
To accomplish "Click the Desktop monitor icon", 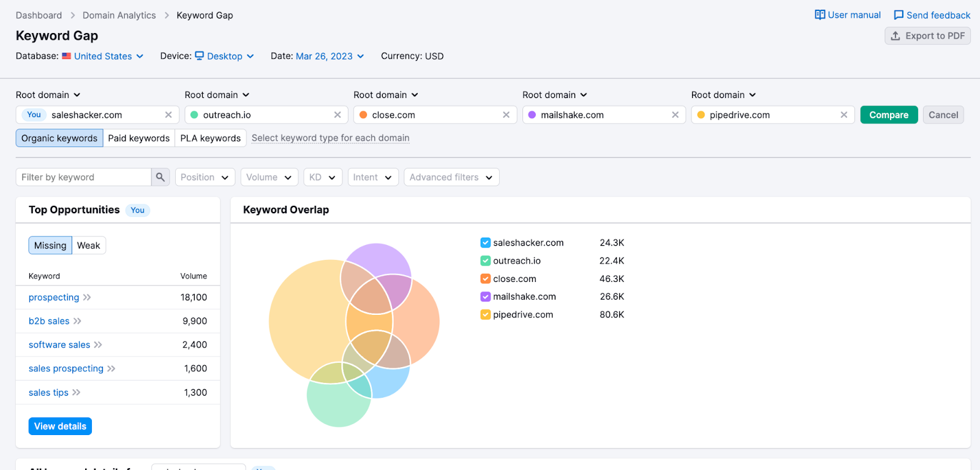I will coord(200,56).
